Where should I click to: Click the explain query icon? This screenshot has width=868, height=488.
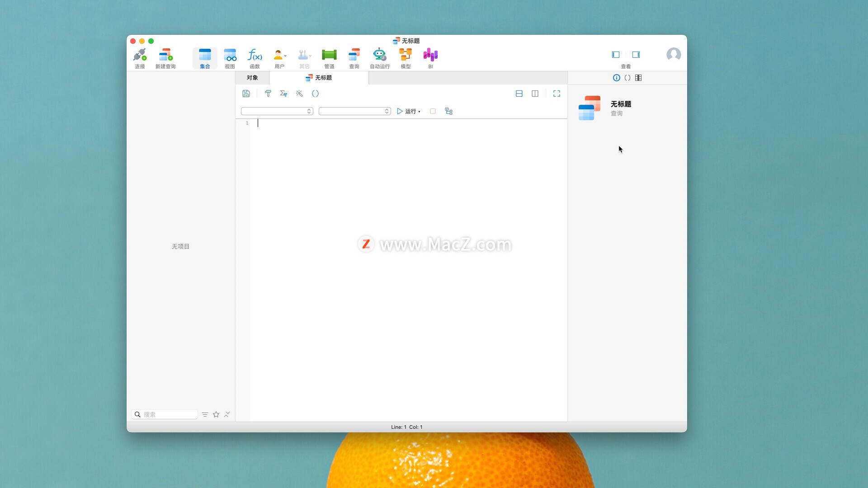[x=448, y=111]
